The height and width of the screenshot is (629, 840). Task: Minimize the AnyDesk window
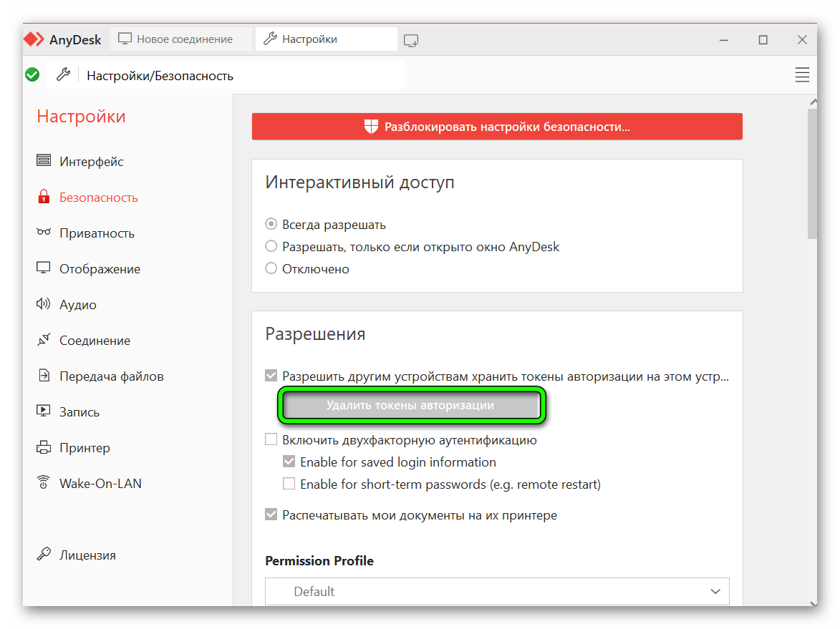point(723,39)
